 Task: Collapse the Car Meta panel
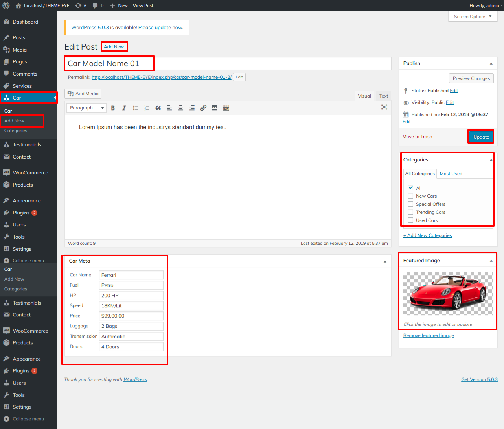(x=385, y=261)
